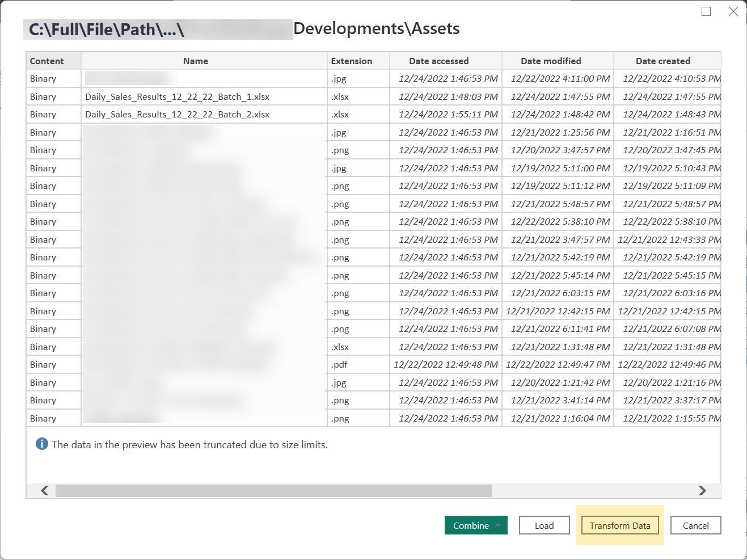Click Daily_Sales_Results_12_22_22_Batch_1.xlsx file name
Image resolution: width=747 pixels, height=560 pixels.
pos(178,96)
